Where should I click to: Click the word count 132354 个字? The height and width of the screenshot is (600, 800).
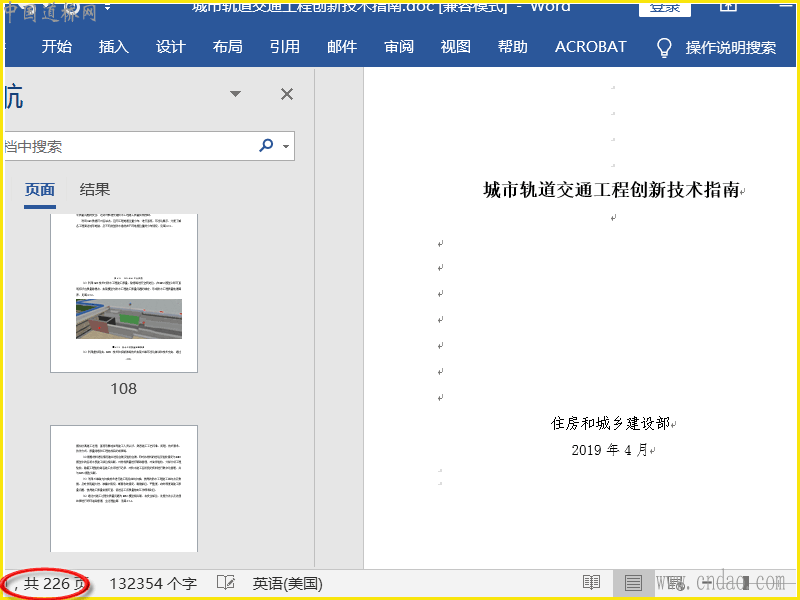click(153, 584)
